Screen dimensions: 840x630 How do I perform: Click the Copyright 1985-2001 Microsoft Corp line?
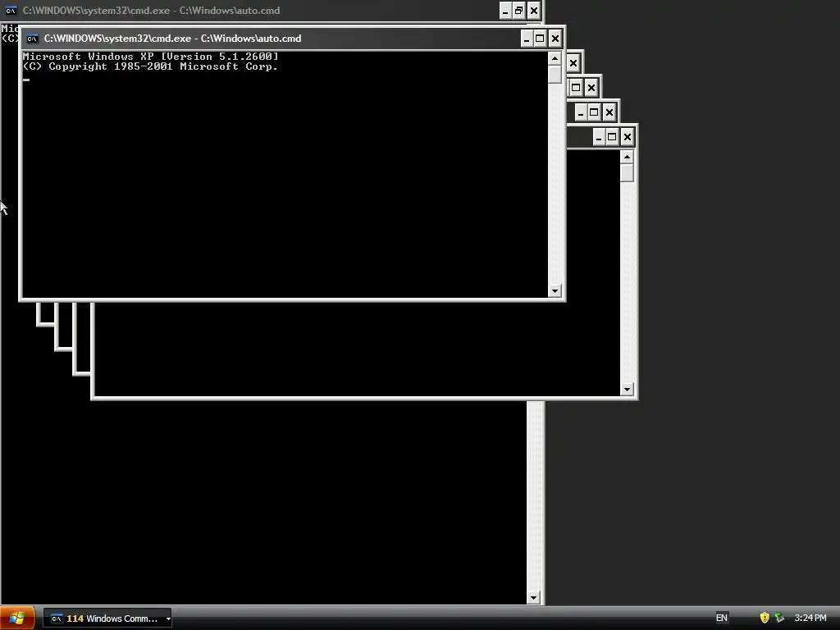(150, 66)
